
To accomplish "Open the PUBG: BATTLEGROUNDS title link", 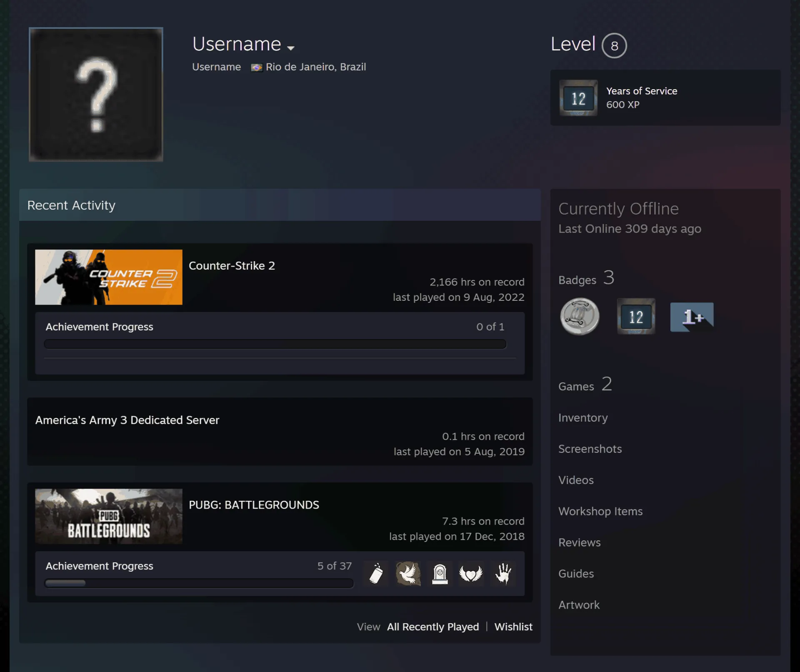I will (254, 505).
